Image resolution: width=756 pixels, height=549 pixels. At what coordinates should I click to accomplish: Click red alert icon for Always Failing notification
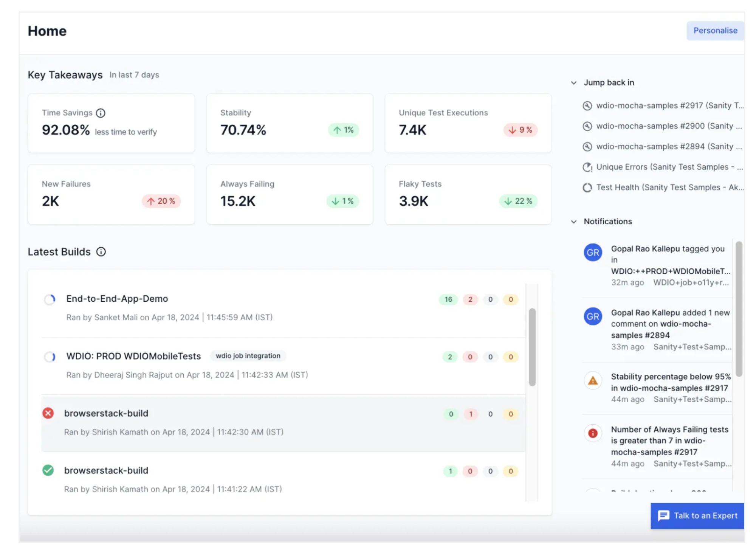593,433
